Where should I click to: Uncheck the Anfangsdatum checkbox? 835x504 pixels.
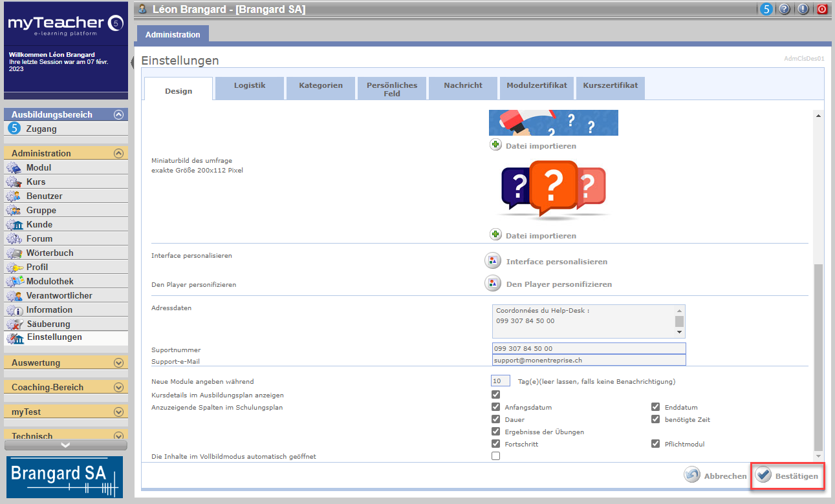[495, 407]
